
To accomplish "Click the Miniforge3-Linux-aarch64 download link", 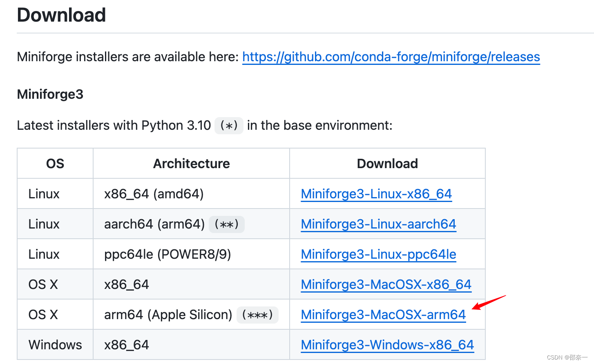I will 378,224.
